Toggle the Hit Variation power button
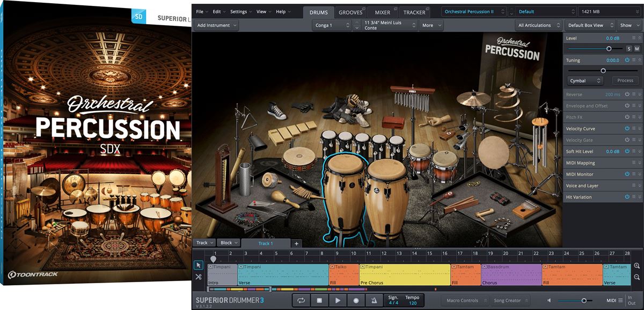Image resolution: width=644 pixels, height=310 pixels. coord(627,197)
